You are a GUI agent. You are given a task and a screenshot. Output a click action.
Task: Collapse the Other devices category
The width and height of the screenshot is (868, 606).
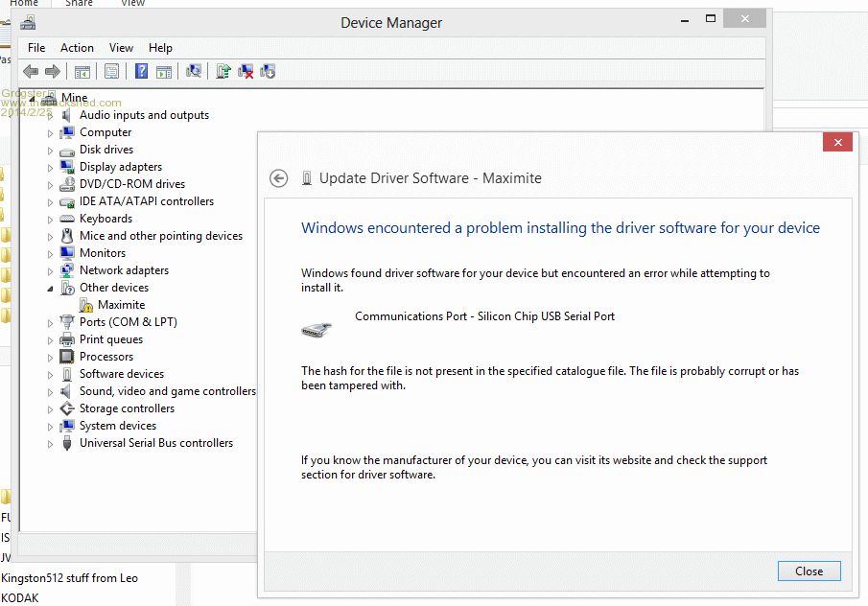[x=51, y=288]
